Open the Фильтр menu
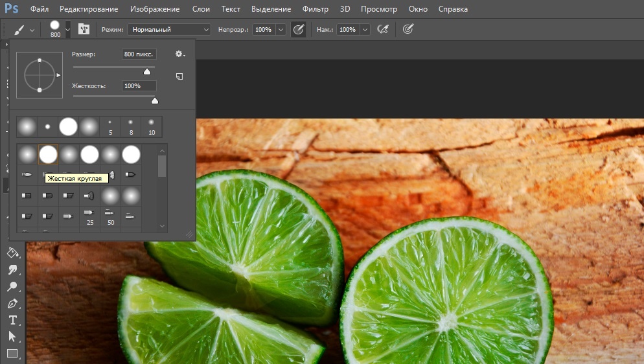The height and width of the screenshot is (364, 644). click(316, 9)
